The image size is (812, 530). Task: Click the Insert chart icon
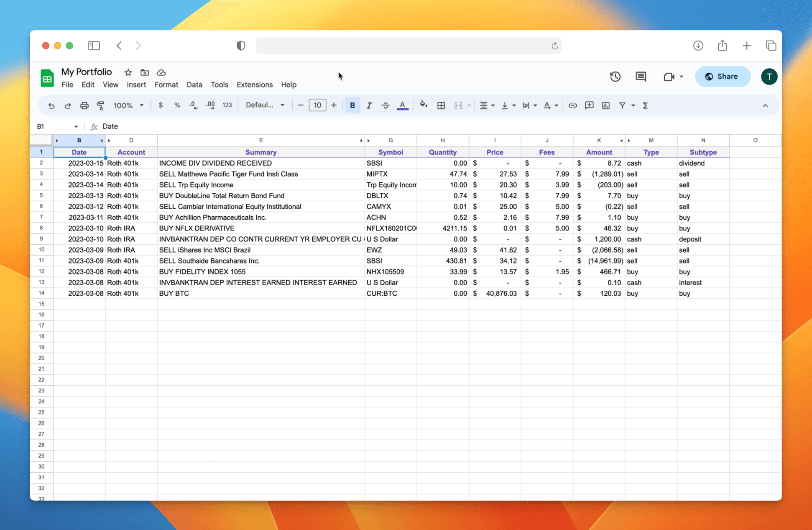(x=605, y=105)
